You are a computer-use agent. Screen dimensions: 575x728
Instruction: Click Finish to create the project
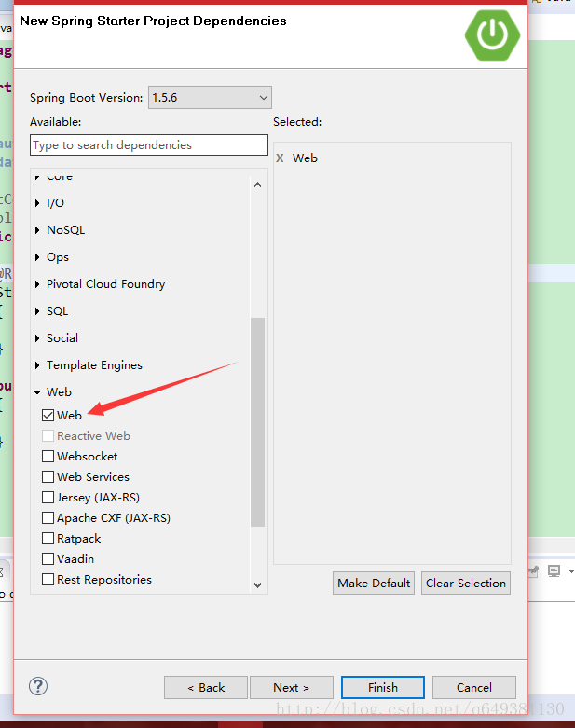pos(383,688)
